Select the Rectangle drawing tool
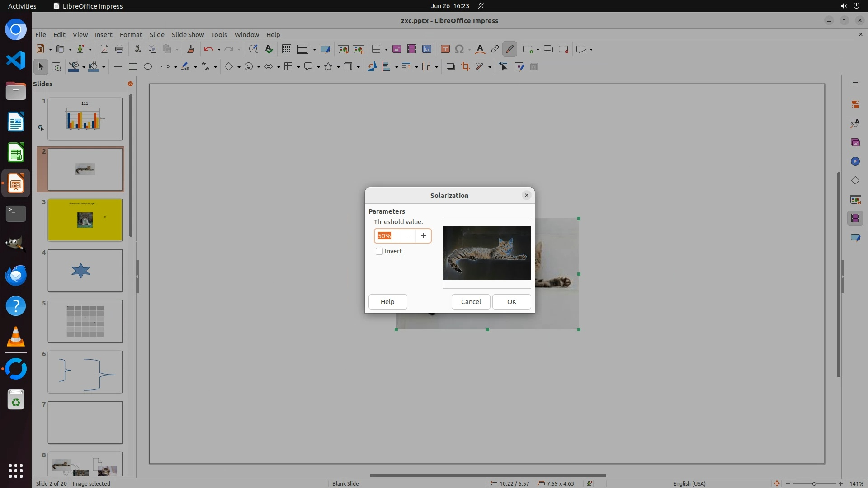This screenshot has height=488, width=868. pos(133,67)
